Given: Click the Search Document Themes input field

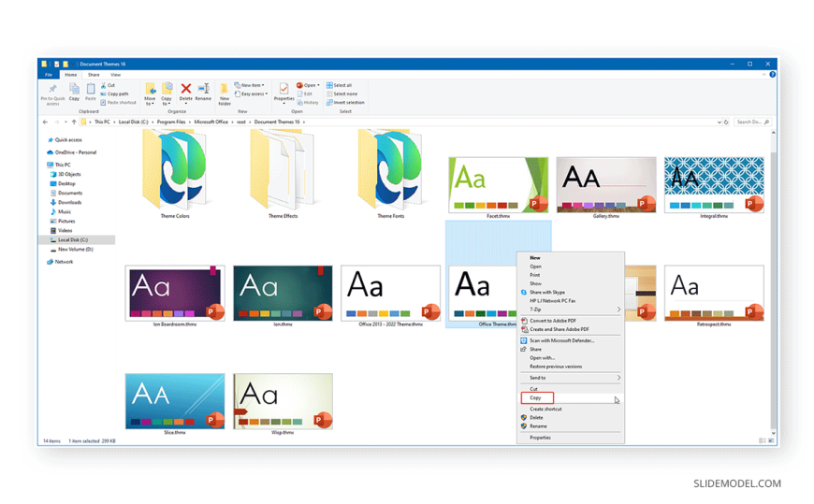Looking at the screenshot, I should tap(752, 122).
